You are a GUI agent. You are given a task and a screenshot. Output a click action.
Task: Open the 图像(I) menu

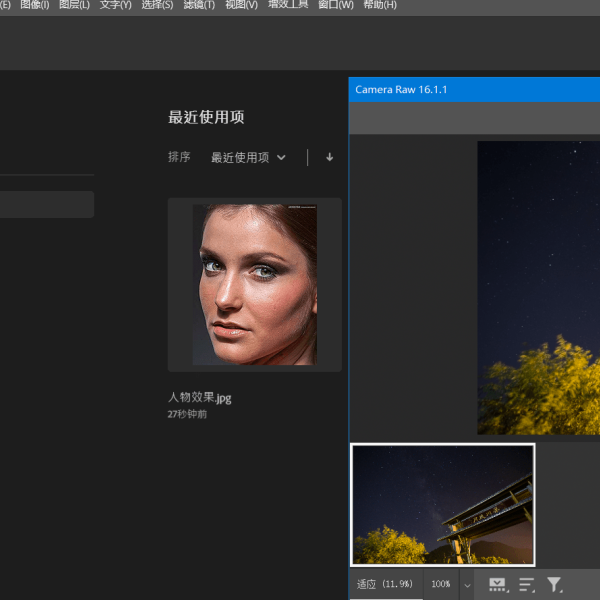(34, 5)
